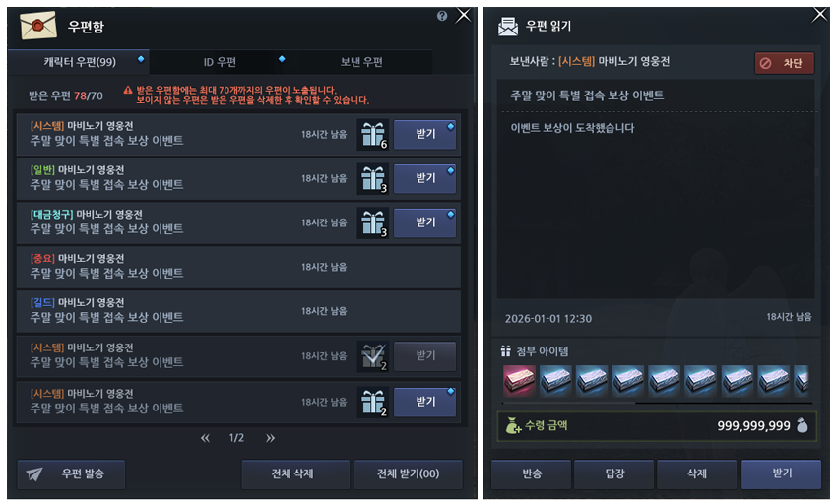Click the gold pouch icon beside 999,999,999
The width and height of the screenshot is (837, 504).
(x=802, y=425)
